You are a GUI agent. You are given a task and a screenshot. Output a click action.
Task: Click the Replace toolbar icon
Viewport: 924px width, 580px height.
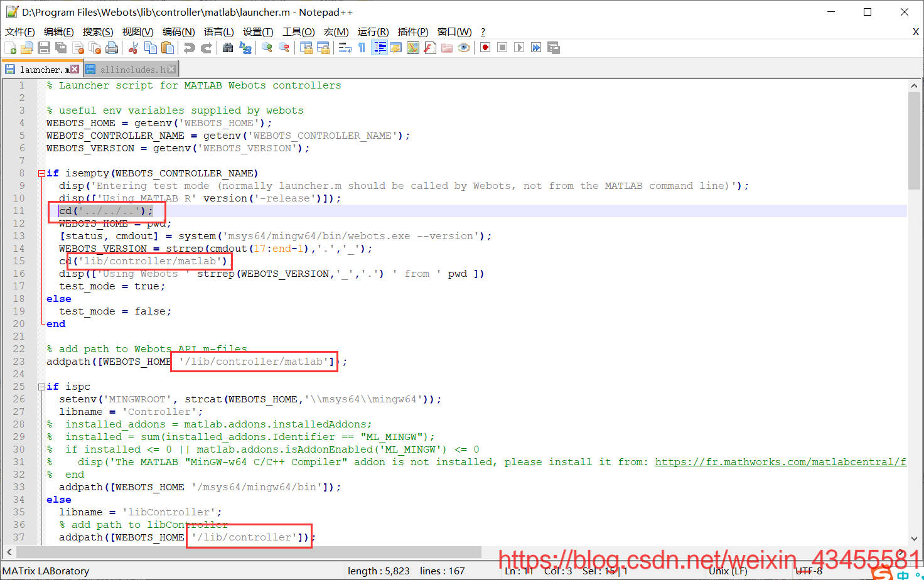[245, 48]
